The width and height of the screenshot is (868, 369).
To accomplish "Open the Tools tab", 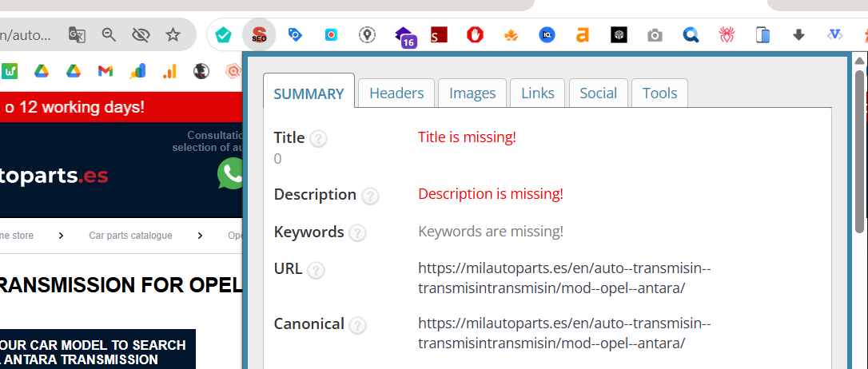I will pos(659,93).
